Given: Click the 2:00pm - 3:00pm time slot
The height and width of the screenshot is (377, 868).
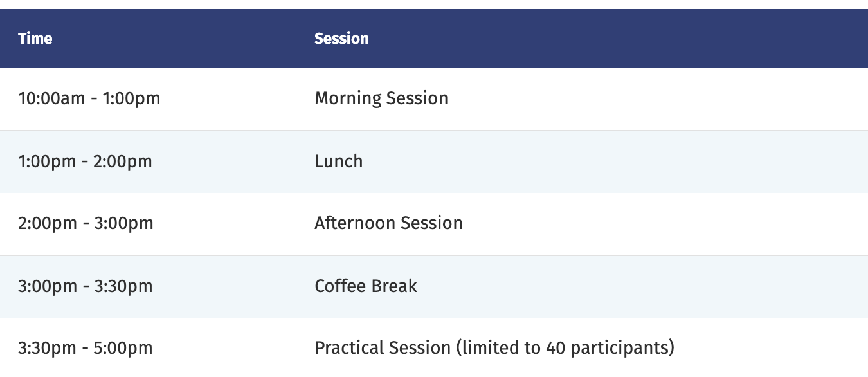Looking at the screenshot, I should coord(86,223).
